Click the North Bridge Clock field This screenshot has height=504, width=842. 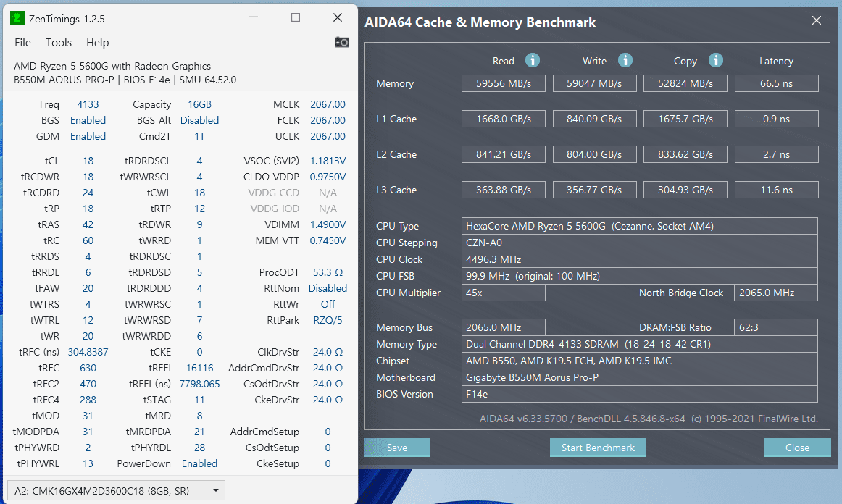tap(776, 293)
